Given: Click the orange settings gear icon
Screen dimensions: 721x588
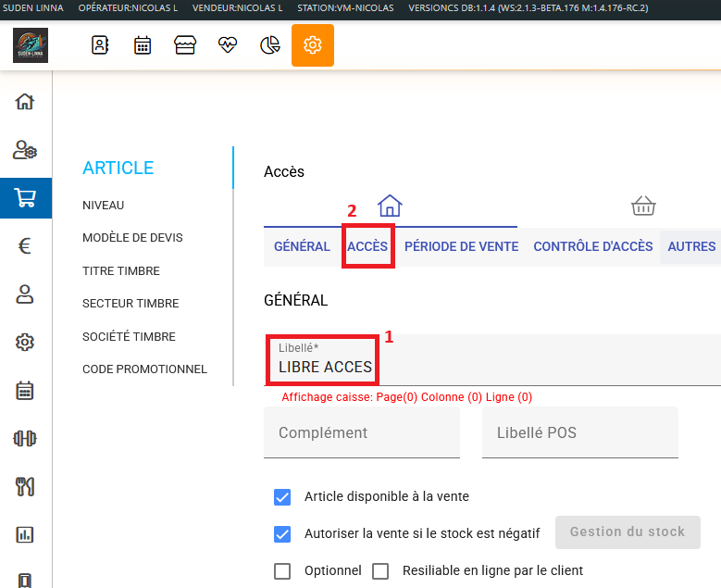Looking at the screenshot, I should (x=313, y=45).
